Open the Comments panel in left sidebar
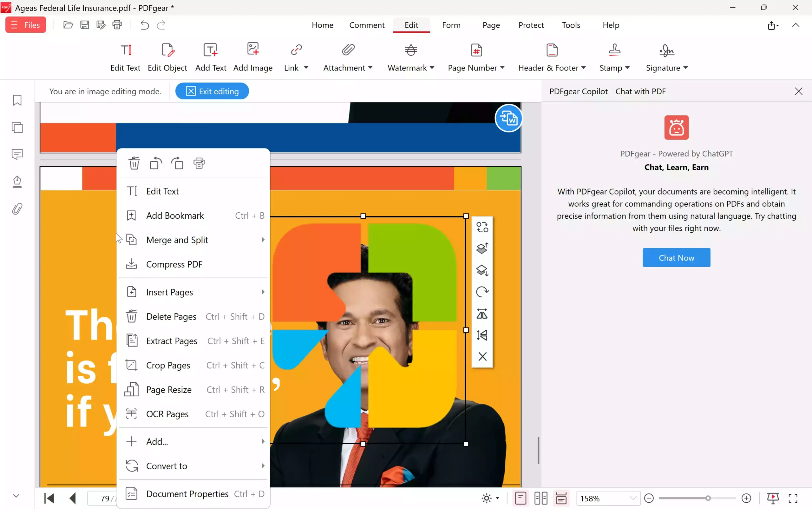 (17, 154)
